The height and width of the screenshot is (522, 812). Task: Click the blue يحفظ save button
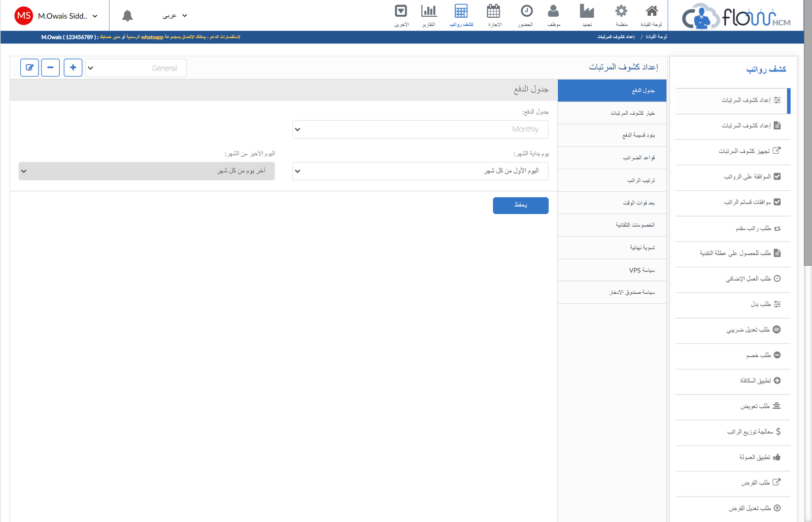[520, 205]
